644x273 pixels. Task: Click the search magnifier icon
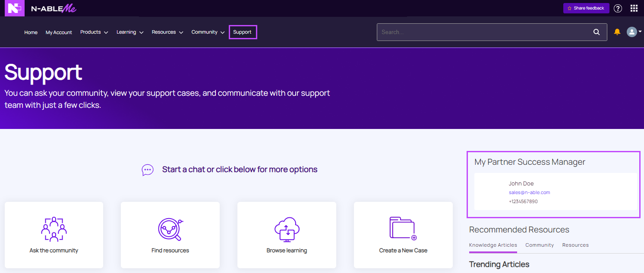596,32
